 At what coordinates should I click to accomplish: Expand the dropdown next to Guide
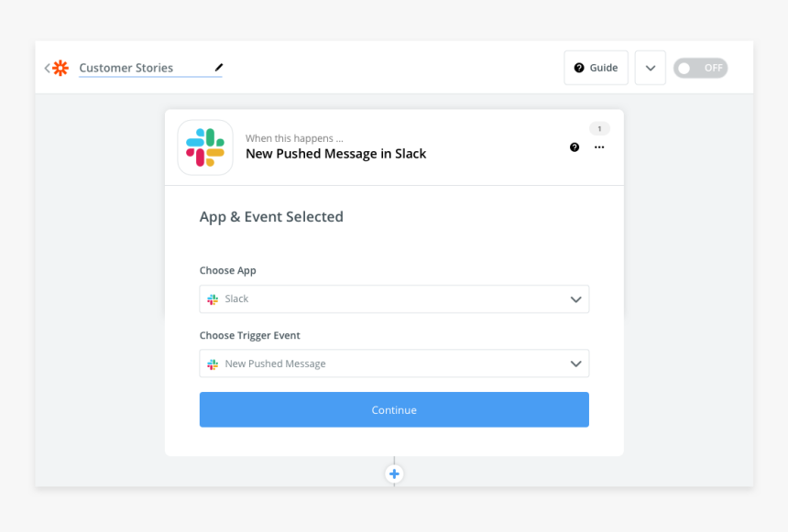point(651,68)
